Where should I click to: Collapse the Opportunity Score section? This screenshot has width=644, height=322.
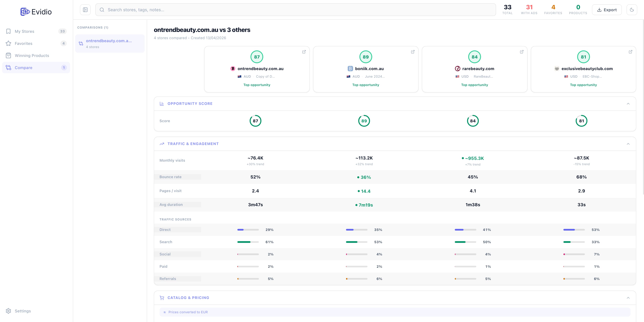628,104
